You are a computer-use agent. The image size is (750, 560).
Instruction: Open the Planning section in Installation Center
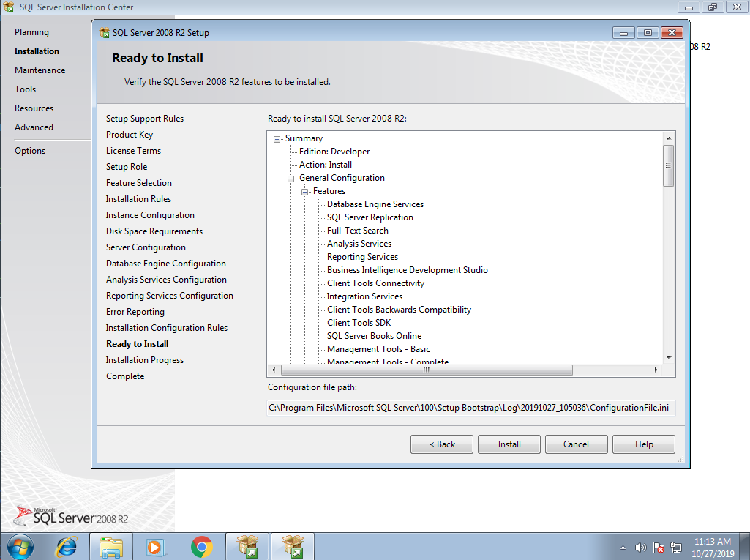pos(31,32)
